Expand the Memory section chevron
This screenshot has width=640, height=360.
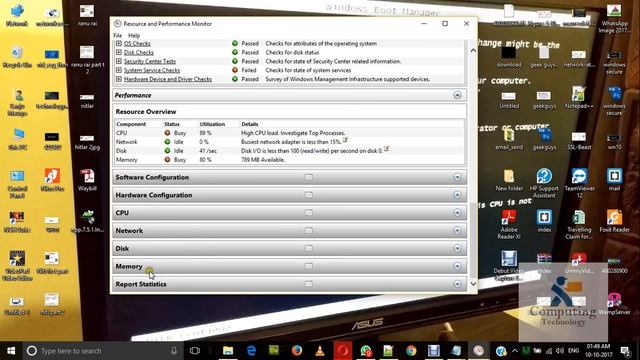[457, 266]
